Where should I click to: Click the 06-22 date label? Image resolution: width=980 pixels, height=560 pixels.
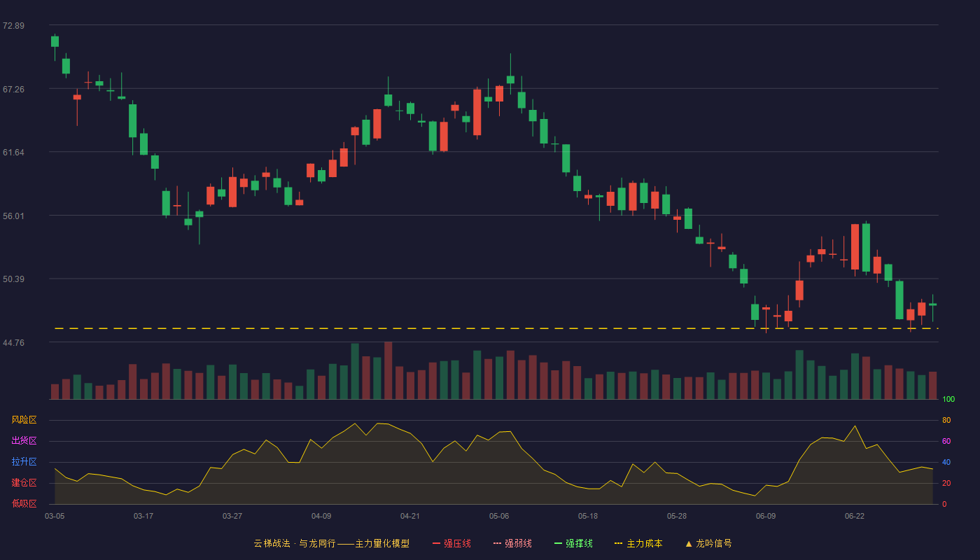pos(855,516)
